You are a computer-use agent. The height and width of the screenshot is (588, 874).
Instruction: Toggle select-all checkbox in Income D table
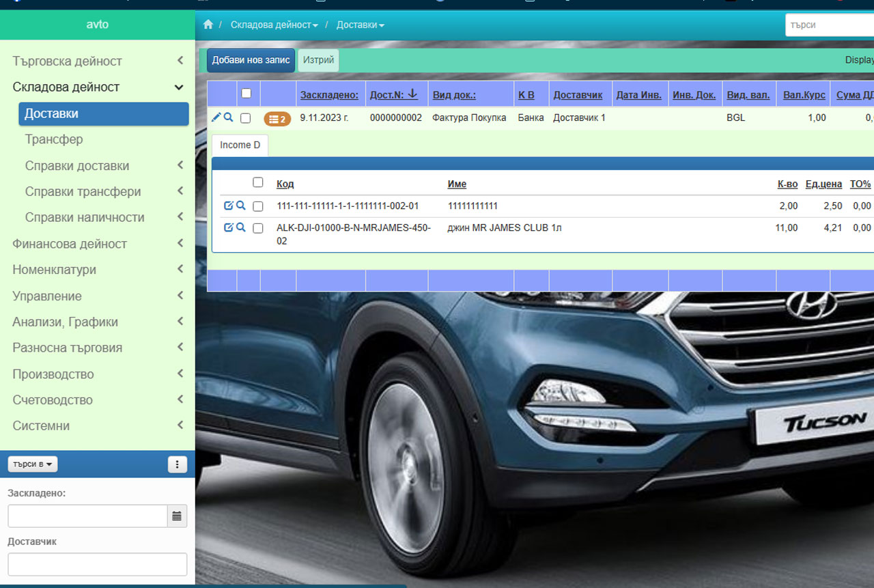[258, 182]
